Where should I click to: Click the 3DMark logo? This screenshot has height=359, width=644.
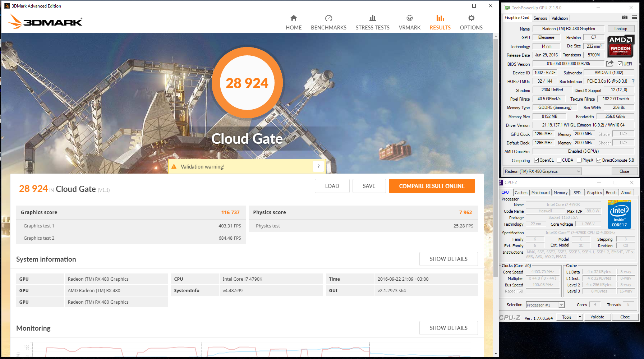[46, 22]
